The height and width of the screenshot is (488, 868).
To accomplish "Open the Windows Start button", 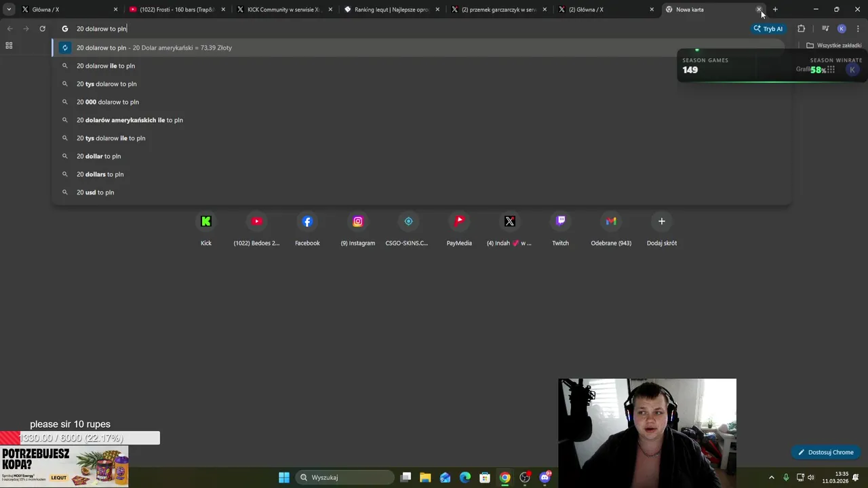I will 284,477.
